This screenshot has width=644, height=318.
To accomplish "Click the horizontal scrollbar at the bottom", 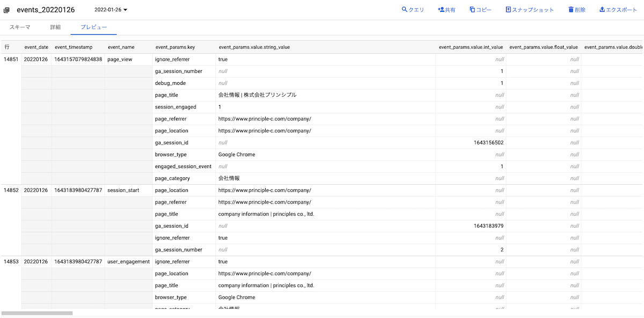I will pos(36,313).
